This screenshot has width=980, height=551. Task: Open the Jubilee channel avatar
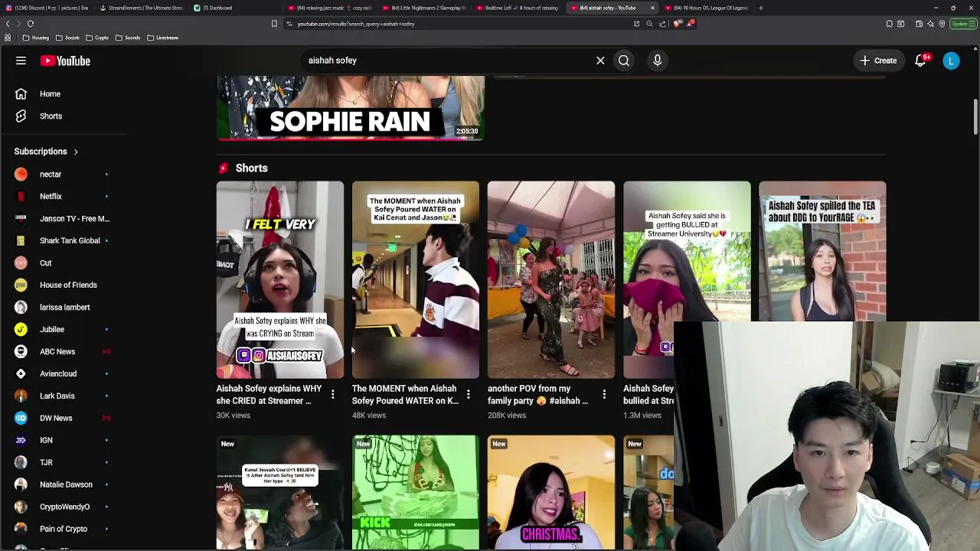pyautogui.click(x=21, y=330)
